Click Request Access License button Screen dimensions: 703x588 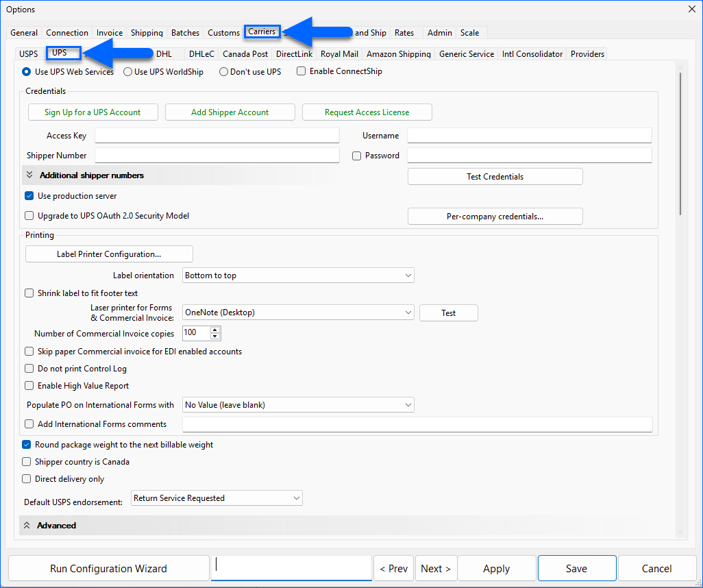pyautogui.click(x=367, y=112)
